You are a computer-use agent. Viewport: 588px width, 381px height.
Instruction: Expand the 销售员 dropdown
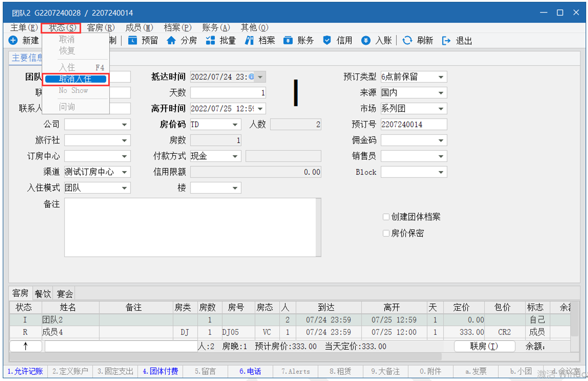[x=441, y=156]
